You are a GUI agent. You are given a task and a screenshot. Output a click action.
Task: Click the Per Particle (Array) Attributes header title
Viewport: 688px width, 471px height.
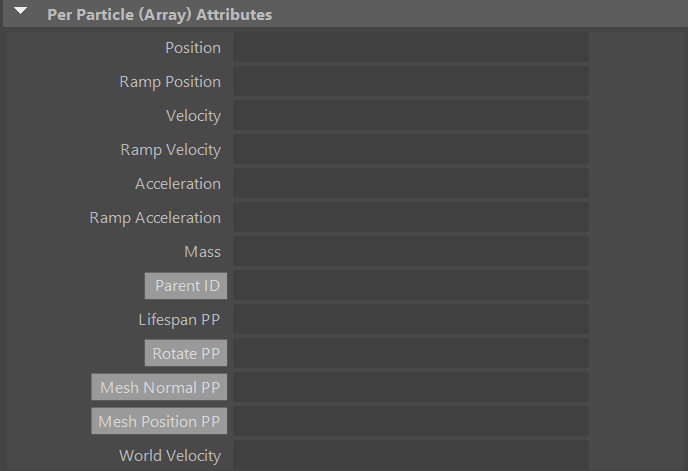159,15
